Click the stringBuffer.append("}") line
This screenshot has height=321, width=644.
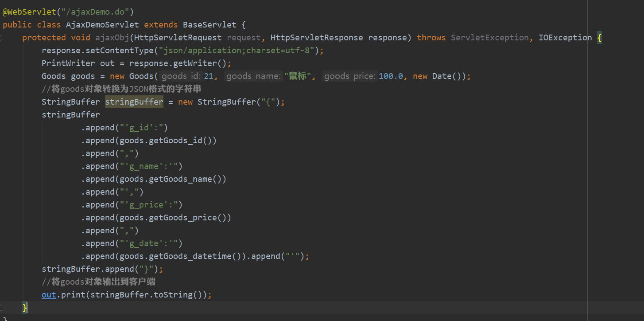point(102,269)
